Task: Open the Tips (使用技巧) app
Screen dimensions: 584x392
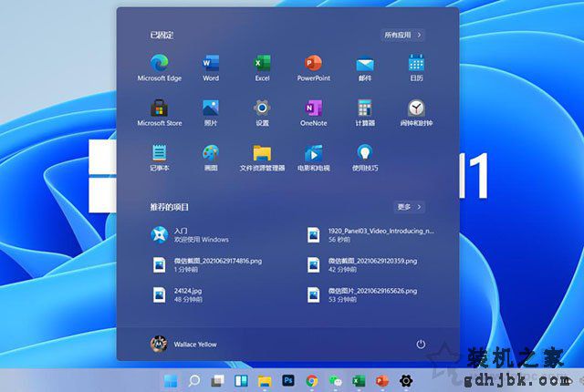Action: click(x=365, y=158)
